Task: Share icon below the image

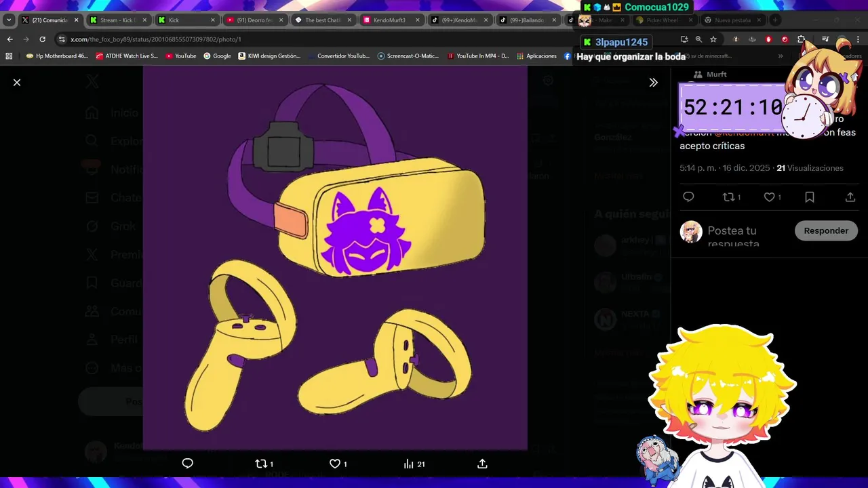Action: 482,464
